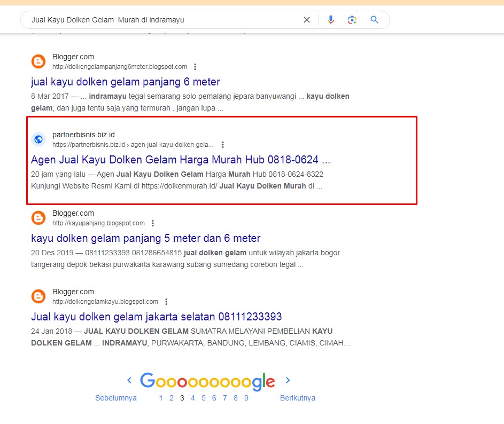Open Blogger favicon for dolkengelamkayu.blogspot.com result
The height and width of the screenshot is (424, 504).
pos(38,296)
